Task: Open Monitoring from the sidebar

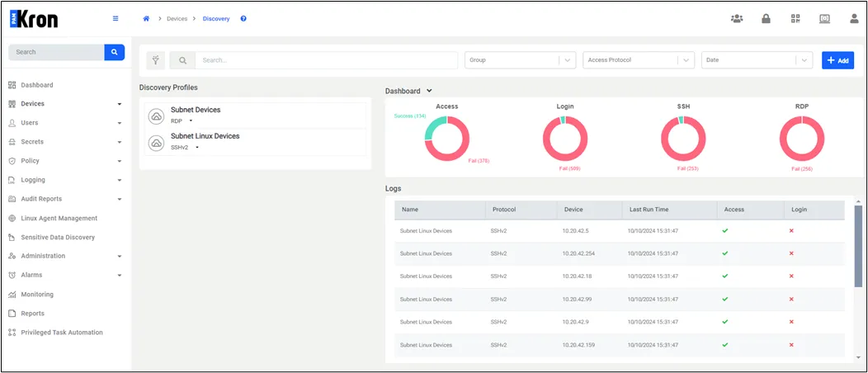Action: (x=37, y=295)
